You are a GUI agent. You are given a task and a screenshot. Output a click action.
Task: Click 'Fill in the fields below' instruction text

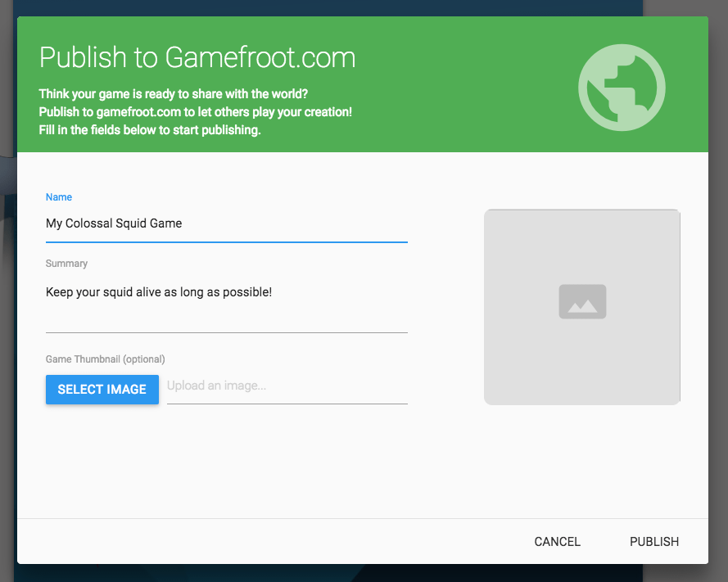pyautogui.click(x=150, y=130)
